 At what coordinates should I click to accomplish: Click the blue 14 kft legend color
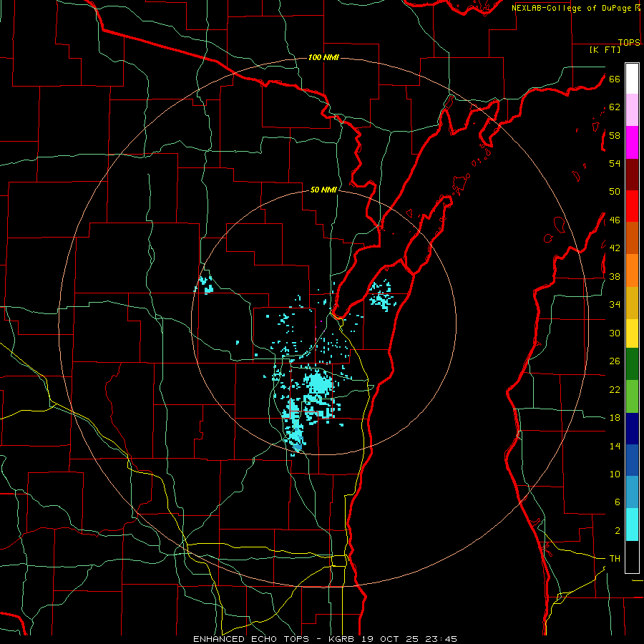coord(632,460)
